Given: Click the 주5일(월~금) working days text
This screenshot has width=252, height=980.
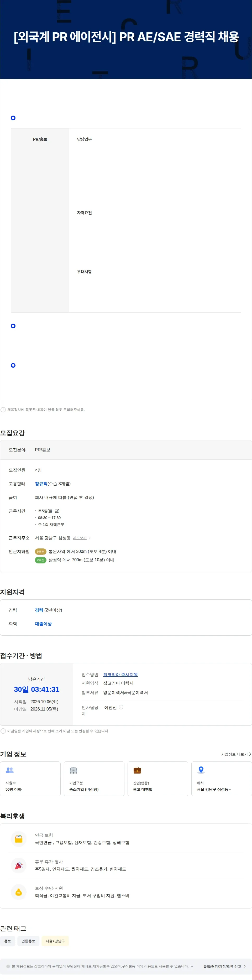Looking at the screenshot, I should click(49, 511).
